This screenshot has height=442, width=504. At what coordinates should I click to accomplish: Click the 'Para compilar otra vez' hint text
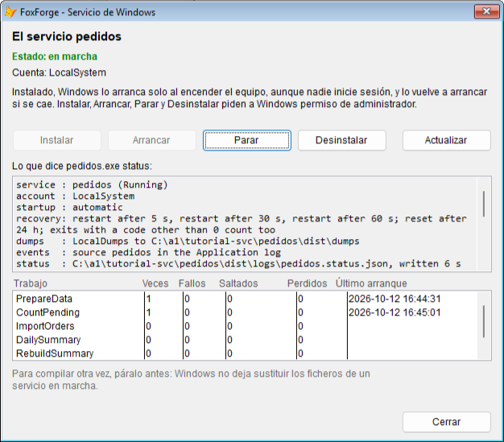pyautogui.click(x=192, y=379)
